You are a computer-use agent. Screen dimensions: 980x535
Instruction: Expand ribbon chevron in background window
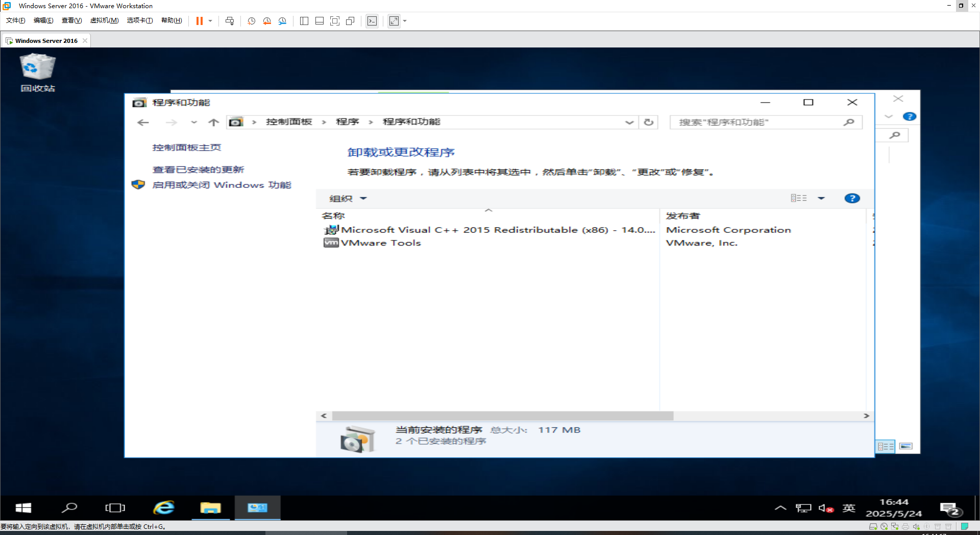click(x=889, y=116)
